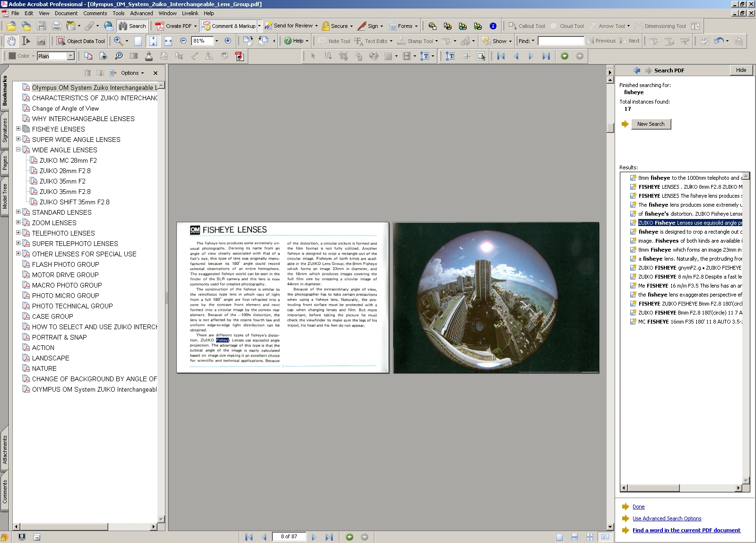Viewport: 756px width, 543px height.
Task: Choose the Snapshot camera tool
Action: pyautogui.click(x=42, y=41)
